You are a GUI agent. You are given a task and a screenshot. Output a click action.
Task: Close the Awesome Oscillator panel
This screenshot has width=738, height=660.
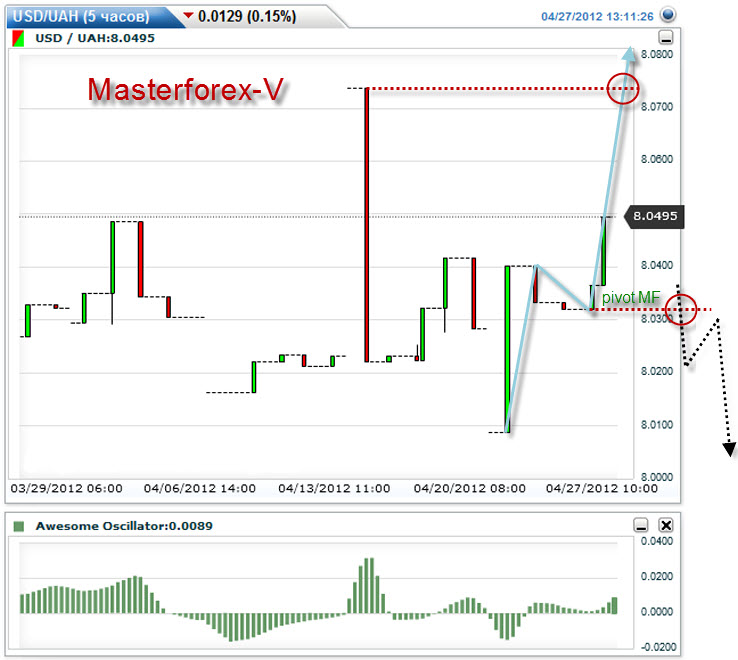pyautogui.click(x=666, y=525)
